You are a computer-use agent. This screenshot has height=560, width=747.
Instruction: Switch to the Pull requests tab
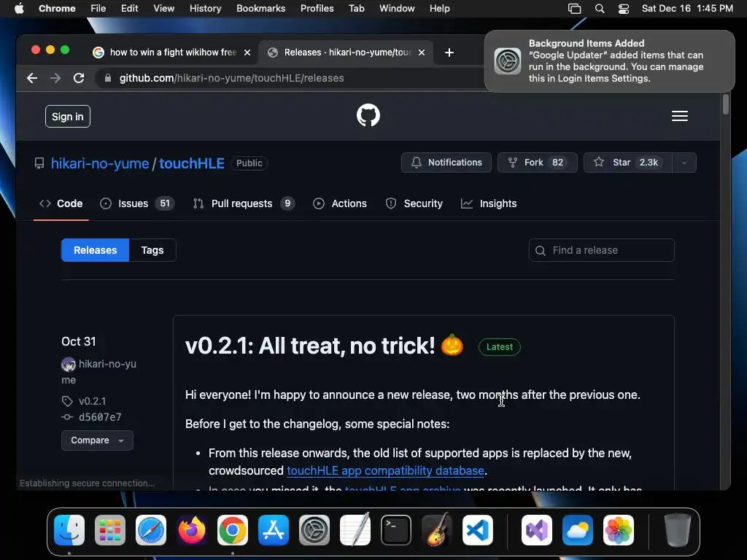click(x=244, y=204)
